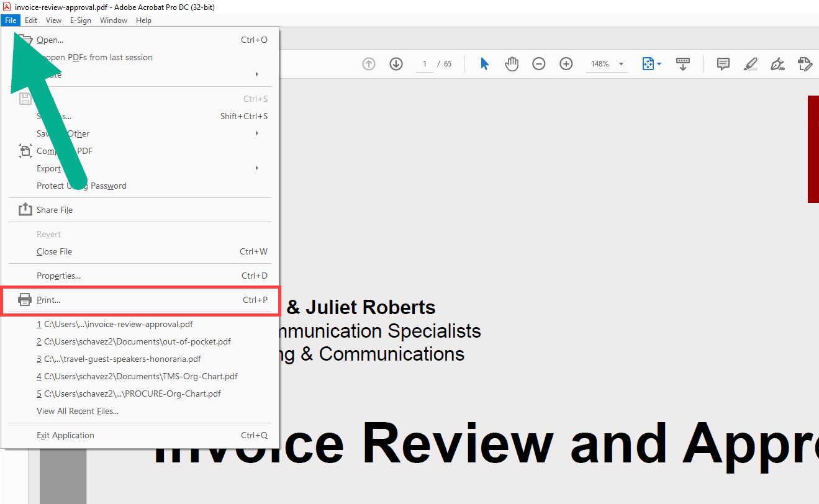Click the Compress PDF icon
The width and height of the screenshot is (819, 504).
pyautogui.click(x=25, y=151)
